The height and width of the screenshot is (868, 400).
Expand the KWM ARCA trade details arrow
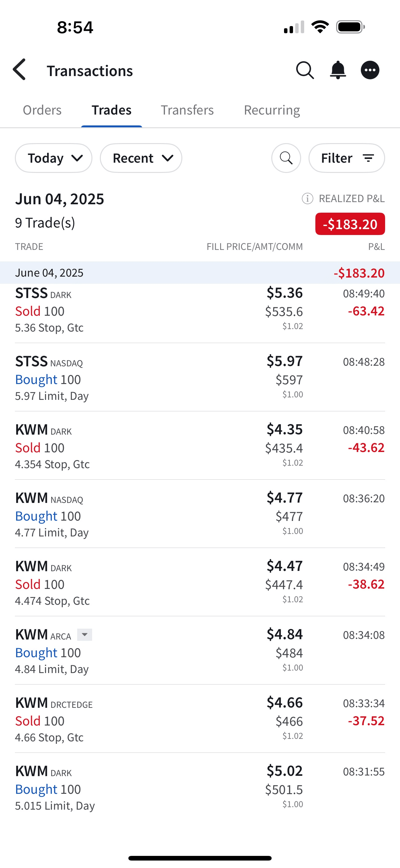85,635
